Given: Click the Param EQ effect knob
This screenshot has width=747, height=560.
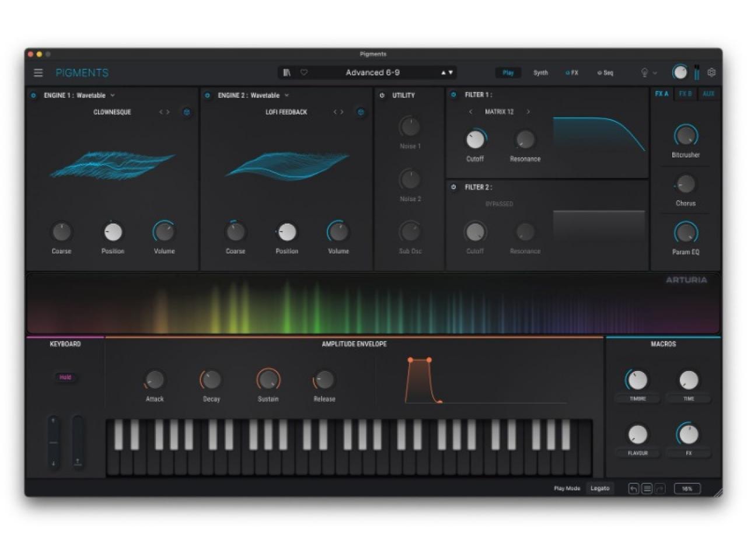Looking at the screenshot, I should [x=686, y=233].
